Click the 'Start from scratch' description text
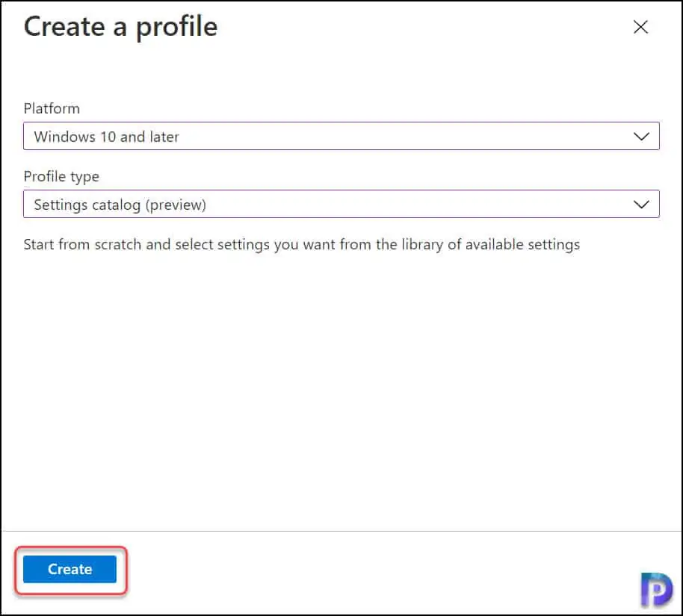 click(x=301, y=245)
